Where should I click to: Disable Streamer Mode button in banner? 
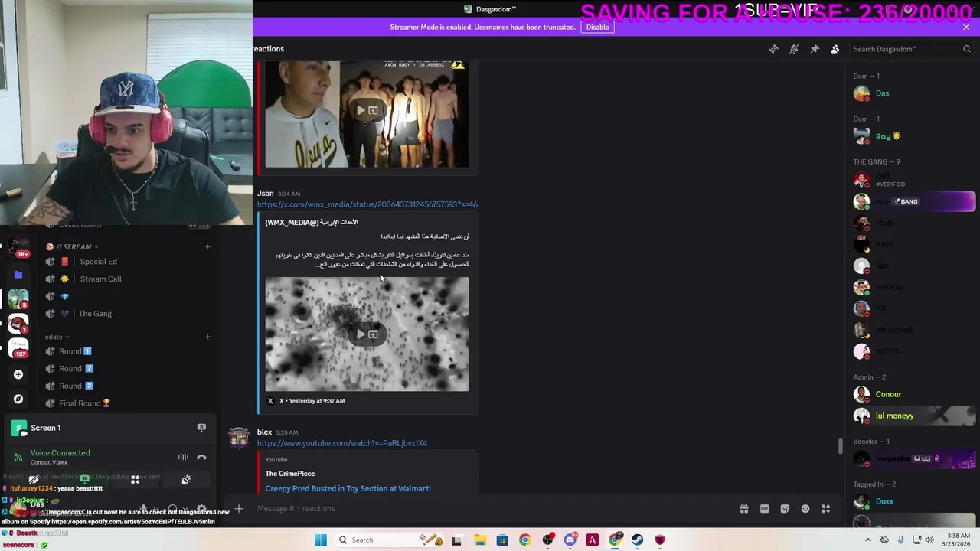pyautogui.click(x=597, y=27)
